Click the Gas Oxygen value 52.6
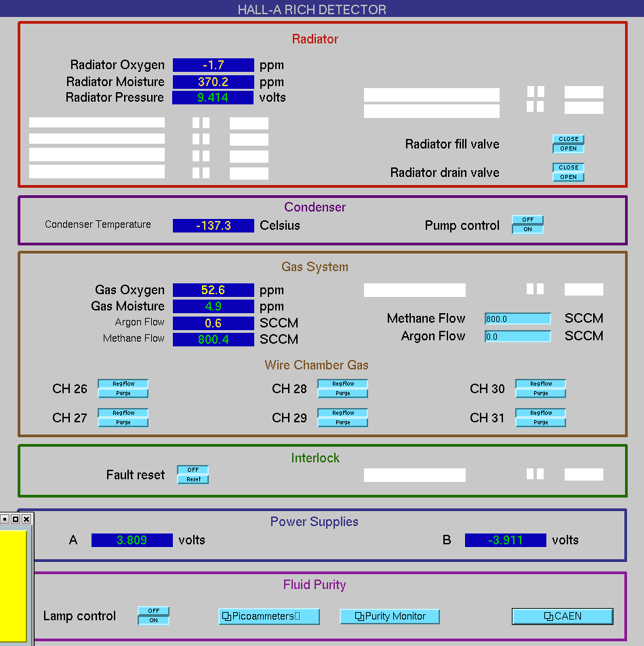The height and width of the screenshot is (646, 644). coord(214,290)
